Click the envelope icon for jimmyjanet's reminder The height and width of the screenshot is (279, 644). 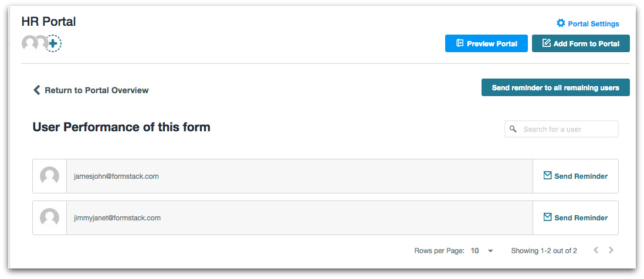547,217
